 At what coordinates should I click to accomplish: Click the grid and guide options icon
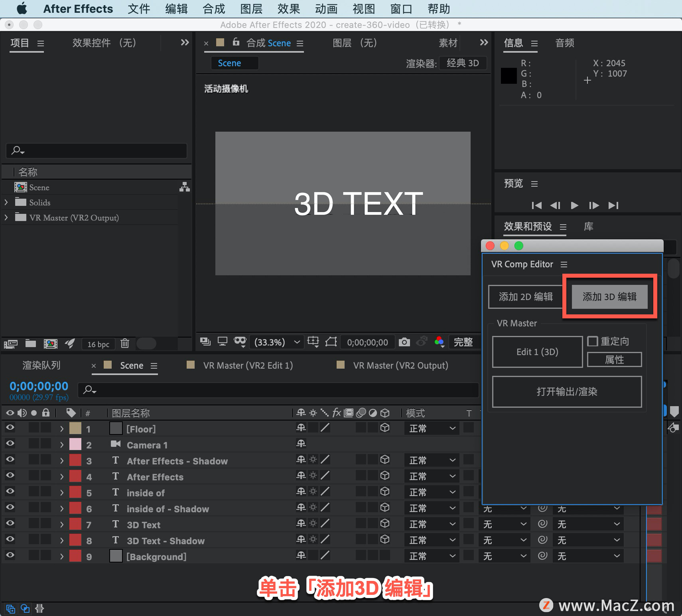313,342
